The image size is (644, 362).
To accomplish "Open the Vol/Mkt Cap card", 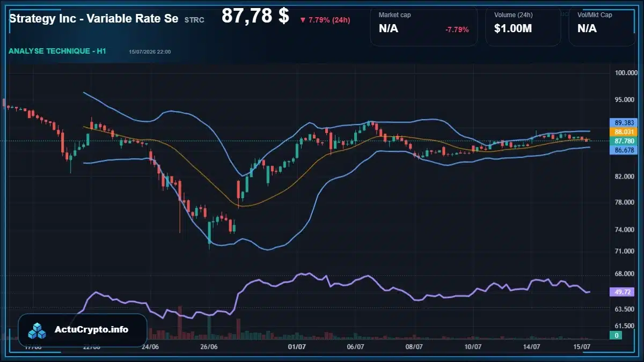I will (603, 26).
